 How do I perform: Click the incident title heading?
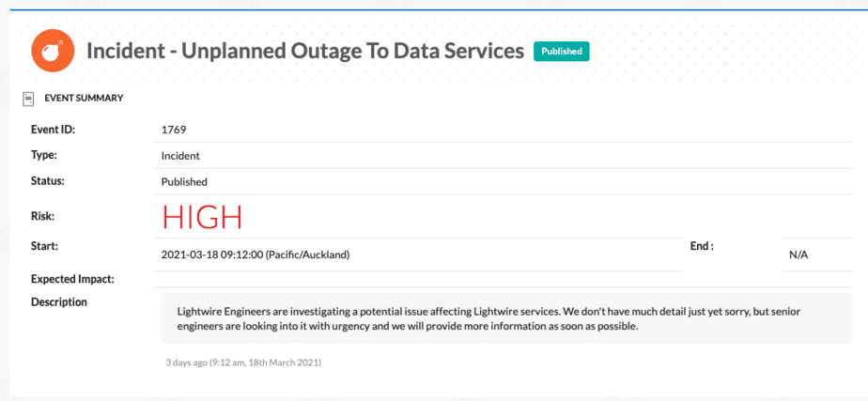pos(305,52)
